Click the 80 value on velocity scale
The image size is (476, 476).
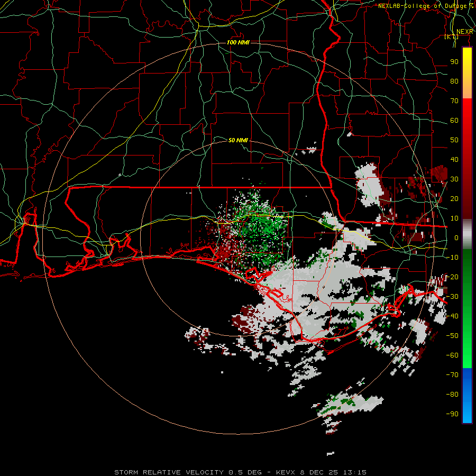coord(454,81)
